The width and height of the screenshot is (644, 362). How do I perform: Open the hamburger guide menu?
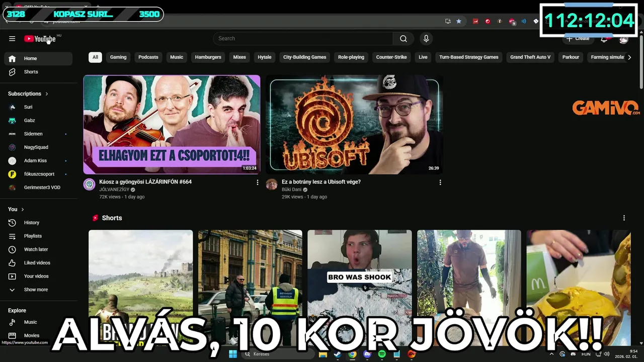click(12, 39)
